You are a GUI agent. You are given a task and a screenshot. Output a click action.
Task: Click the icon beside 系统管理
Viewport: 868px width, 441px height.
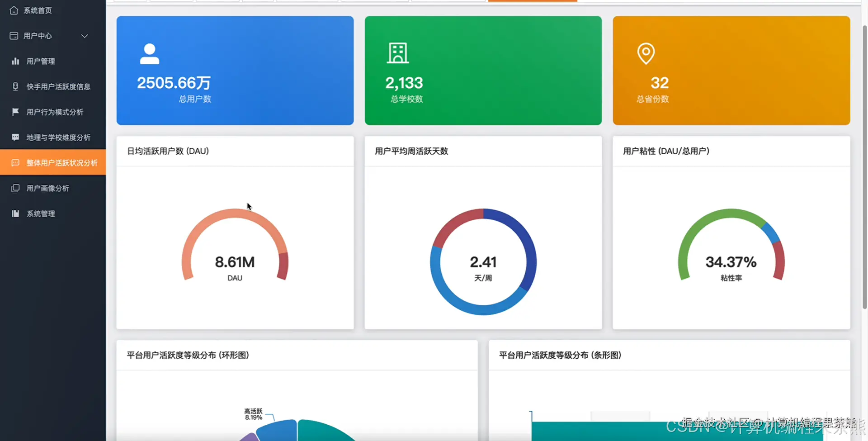coord(15,213)
